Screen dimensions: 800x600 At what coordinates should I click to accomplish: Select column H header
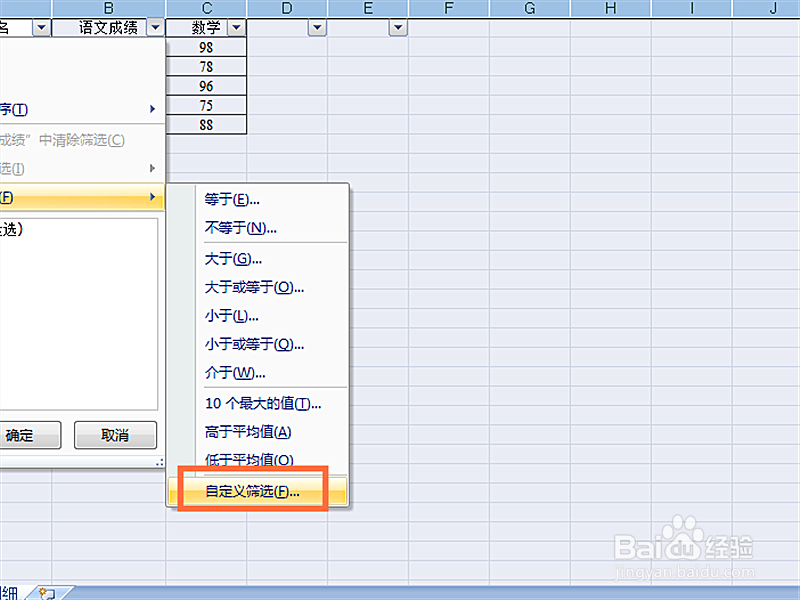point(611,8)
